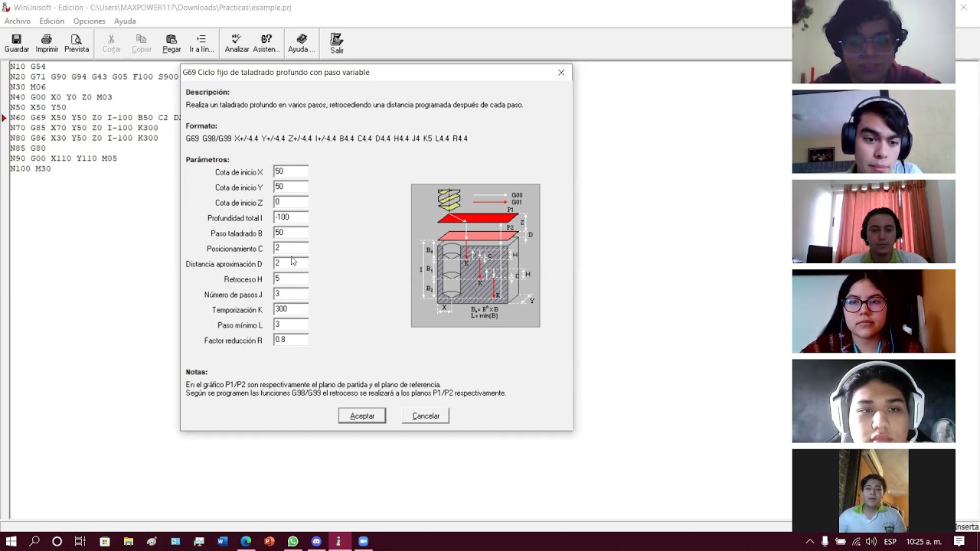Edit the Cota de inicio Y field
The height and width of the screenshot is (551, 980).
click(291, 187)
